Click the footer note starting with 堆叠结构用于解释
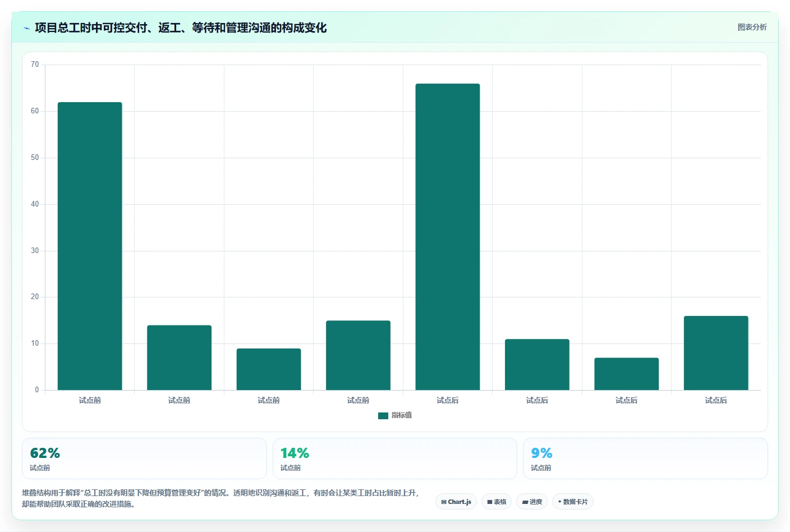790x532 pixels. 221,498
